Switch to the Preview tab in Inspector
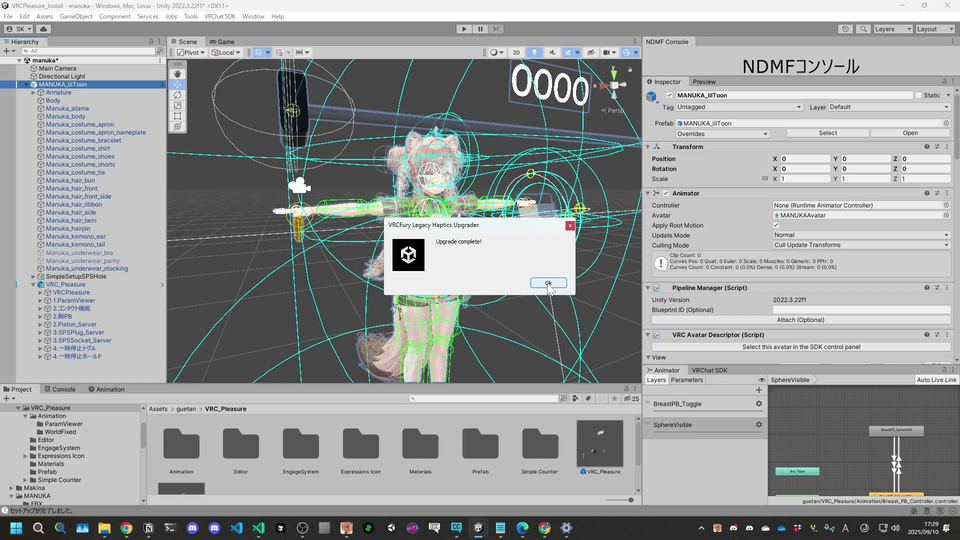Screen dimensions: 960x540 tap(704, 81)
